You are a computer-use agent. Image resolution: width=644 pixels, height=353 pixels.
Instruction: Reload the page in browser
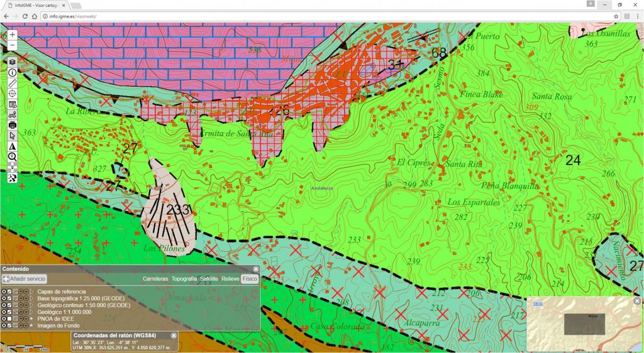[25, 16]
